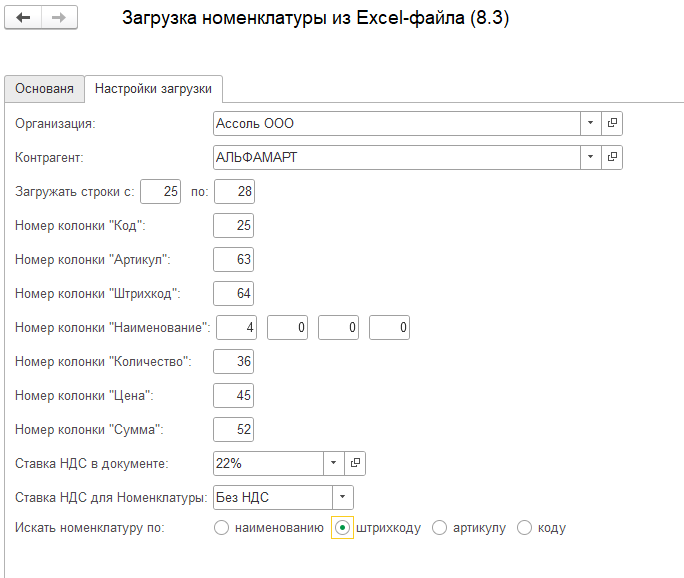Open the Ставка НДС в документе item icon
The height and width of the screenshot is (578, 684).
click(355, 463)
